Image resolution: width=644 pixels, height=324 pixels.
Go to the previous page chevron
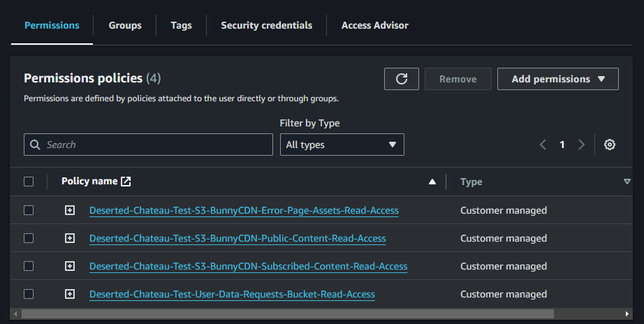coord(543,145)
